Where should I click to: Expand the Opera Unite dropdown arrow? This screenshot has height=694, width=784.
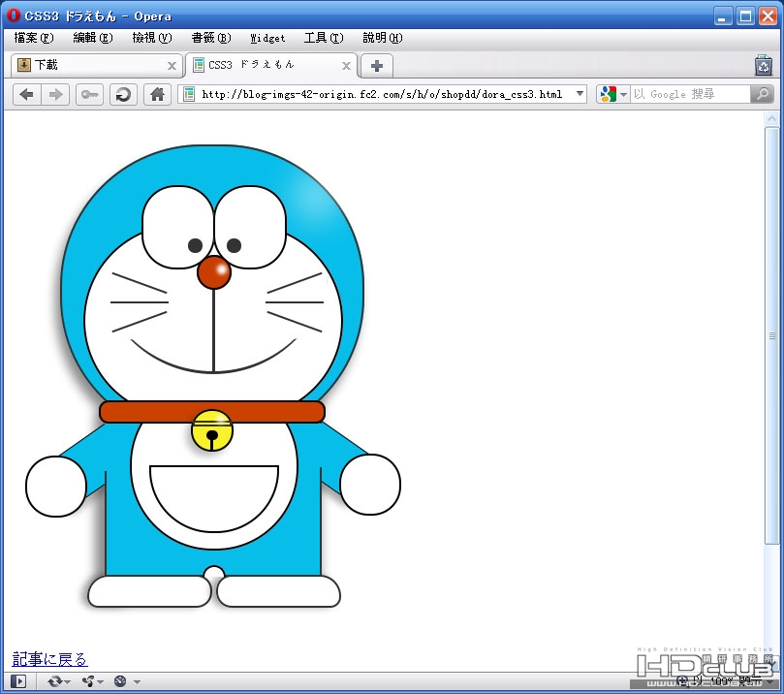click(x=100, y=681)
